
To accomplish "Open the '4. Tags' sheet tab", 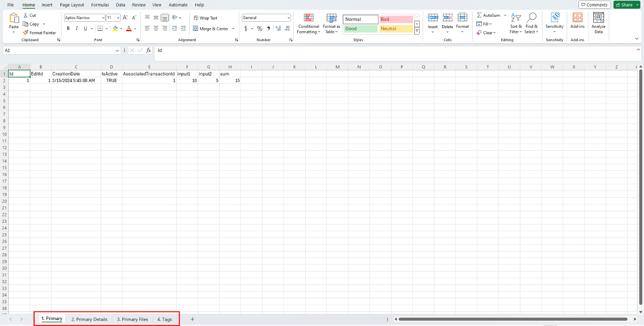I will tap(164, 319).
